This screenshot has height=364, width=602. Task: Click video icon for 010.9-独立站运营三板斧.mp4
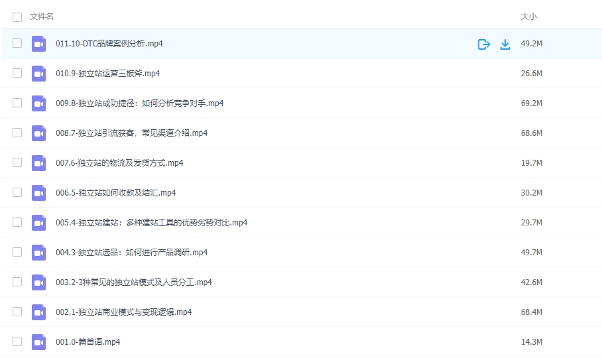click(38, 74)
